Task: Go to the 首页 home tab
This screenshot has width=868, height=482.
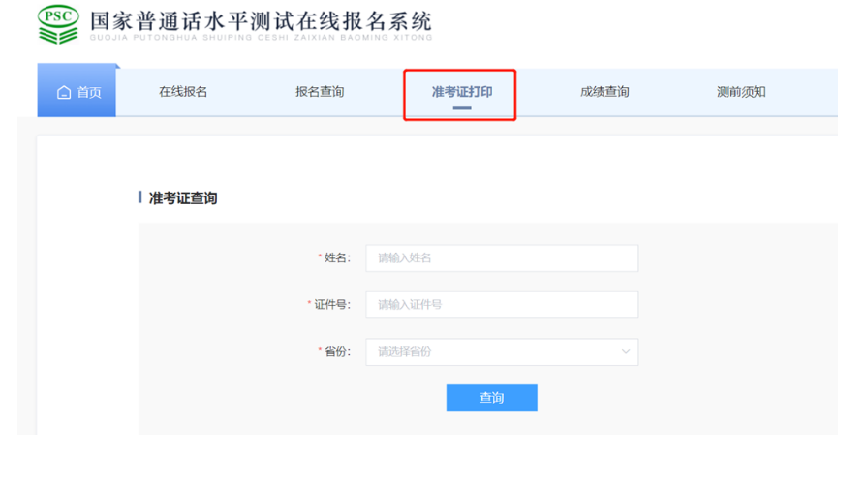Action: [77, 93]
